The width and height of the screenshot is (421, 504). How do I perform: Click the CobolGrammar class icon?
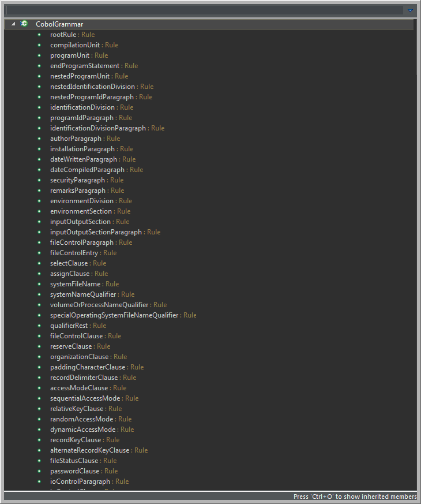pos(24,24)
